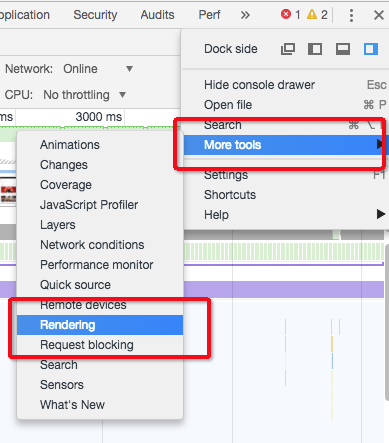Click the red error count icon
The width and height of the screenshot is (389, 443).
[x=286, y=14]
